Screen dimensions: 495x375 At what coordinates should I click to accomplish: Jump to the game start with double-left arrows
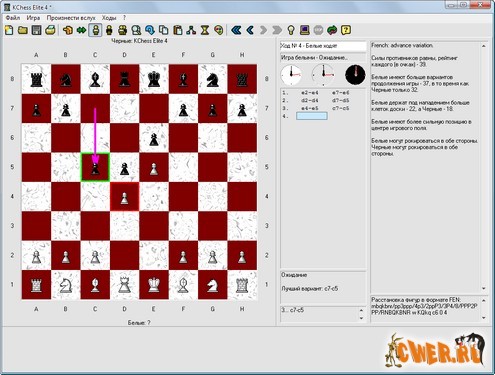236,30
